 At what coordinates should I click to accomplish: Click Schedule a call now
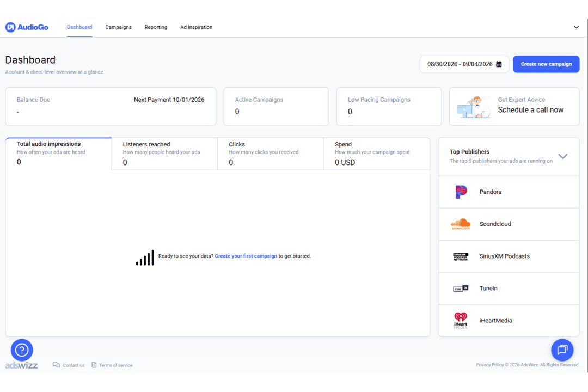(x=530, y=110)
